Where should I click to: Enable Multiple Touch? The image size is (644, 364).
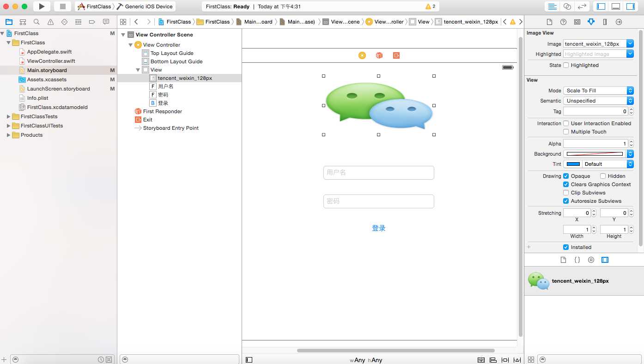click(x=566, y=132)
